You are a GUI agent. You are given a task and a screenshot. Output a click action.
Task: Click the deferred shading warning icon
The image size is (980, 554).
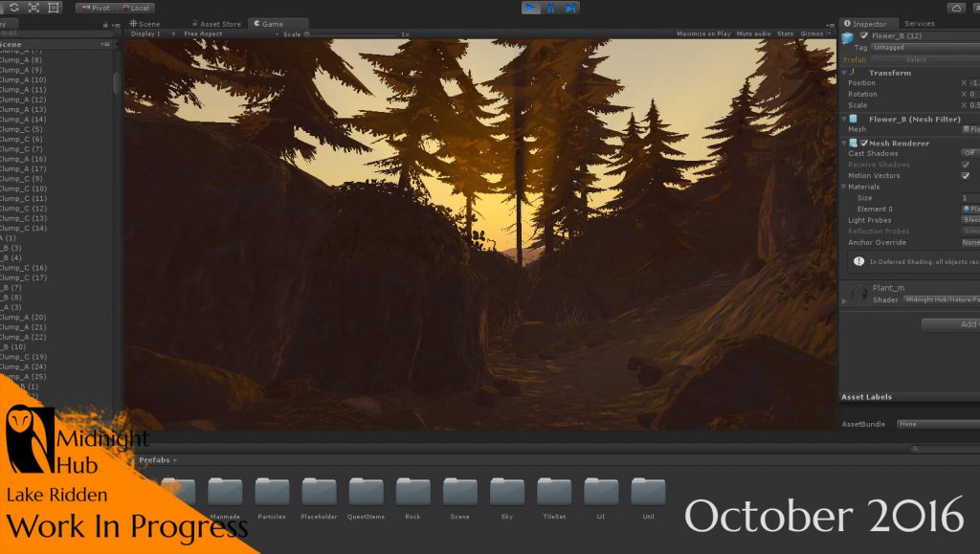coord(858,262)
